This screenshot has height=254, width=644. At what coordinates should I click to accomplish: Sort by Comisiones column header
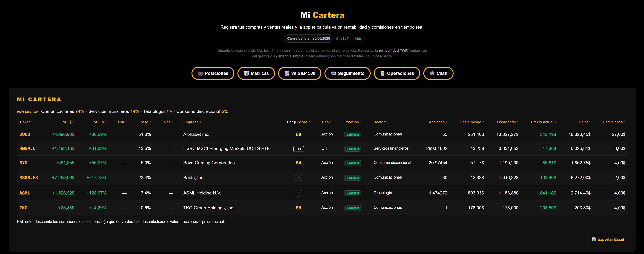click(x=614, y=122)
